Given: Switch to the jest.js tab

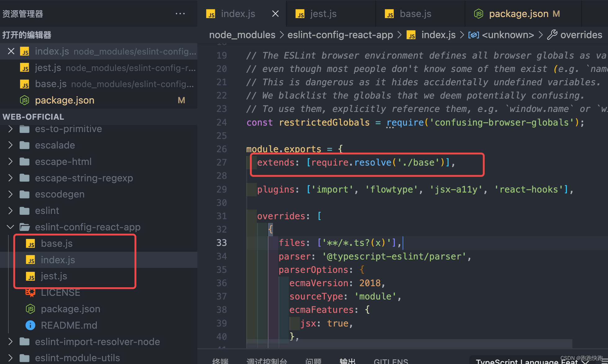Looking at the screenshot, I should pyautogui.click(x=331, y=14).
